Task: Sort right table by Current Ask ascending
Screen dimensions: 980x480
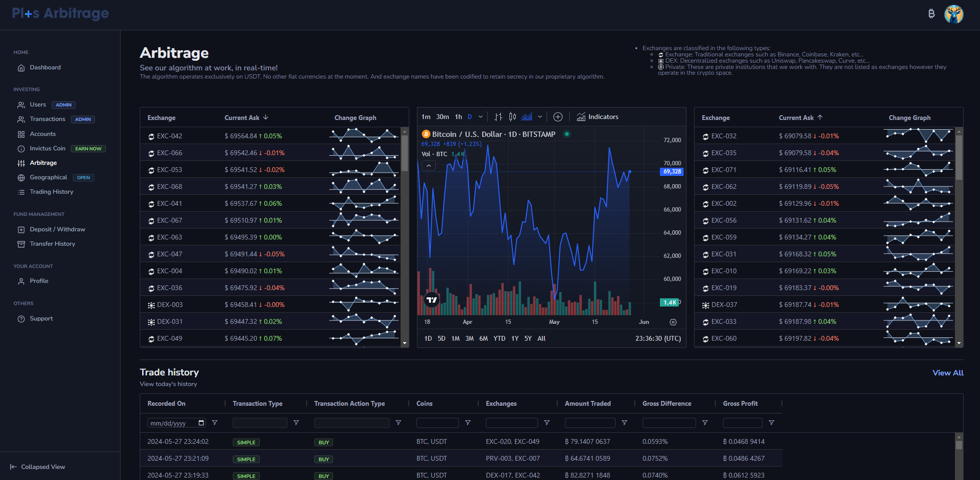Action: tap(801, 118)
